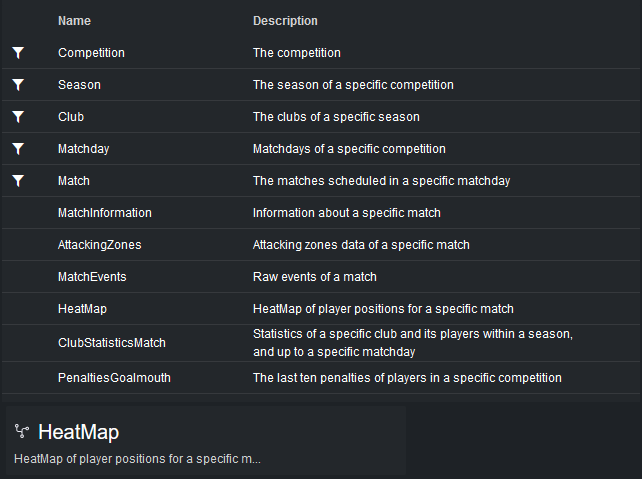Screen dimensions: 642x479
Task: Open the MatchEvents entry
Action: (x=92, y=277)
